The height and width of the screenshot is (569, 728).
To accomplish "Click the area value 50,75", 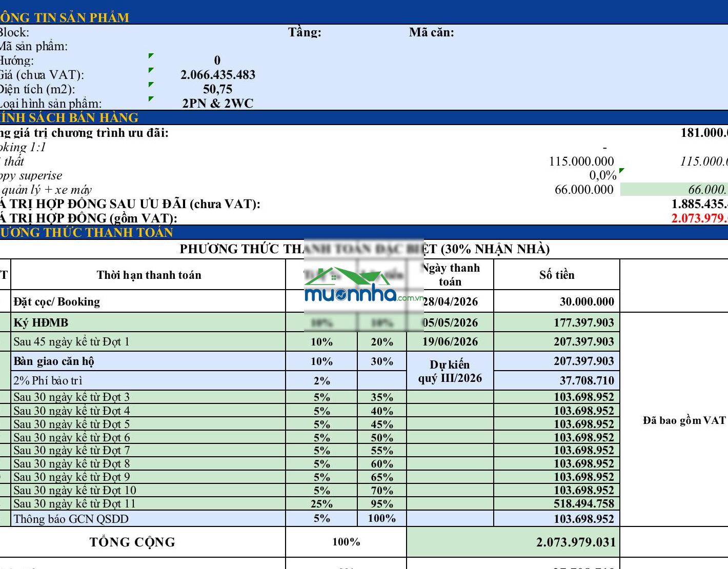I will coord(217,89).
